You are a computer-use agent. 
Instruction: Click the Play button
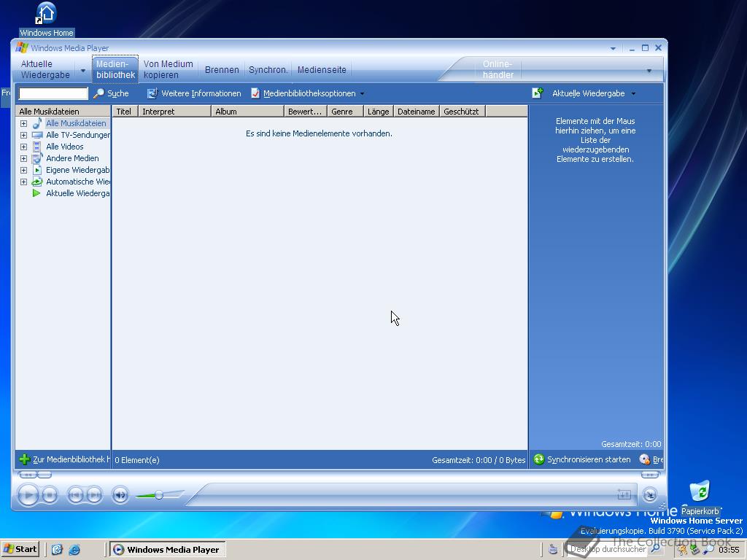[28, 495]
